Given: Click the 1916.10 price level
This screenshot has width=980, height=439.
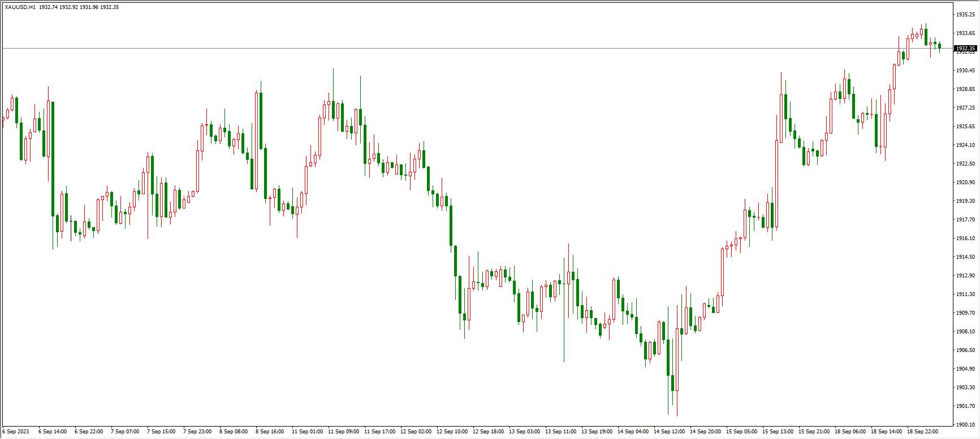Looking at the screenshot, I should coord(965,238).
